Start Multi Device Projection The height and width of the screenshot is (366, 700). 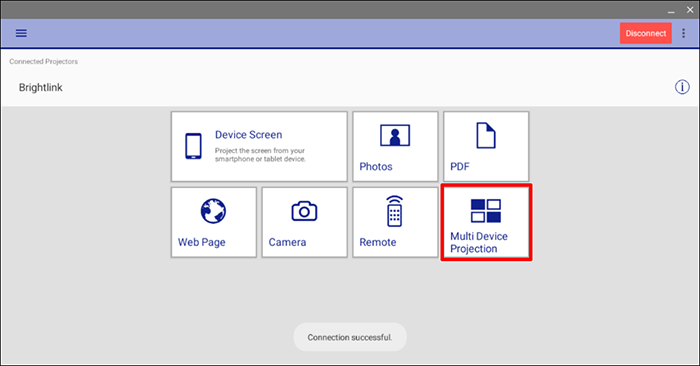click(x=486, y=222)
